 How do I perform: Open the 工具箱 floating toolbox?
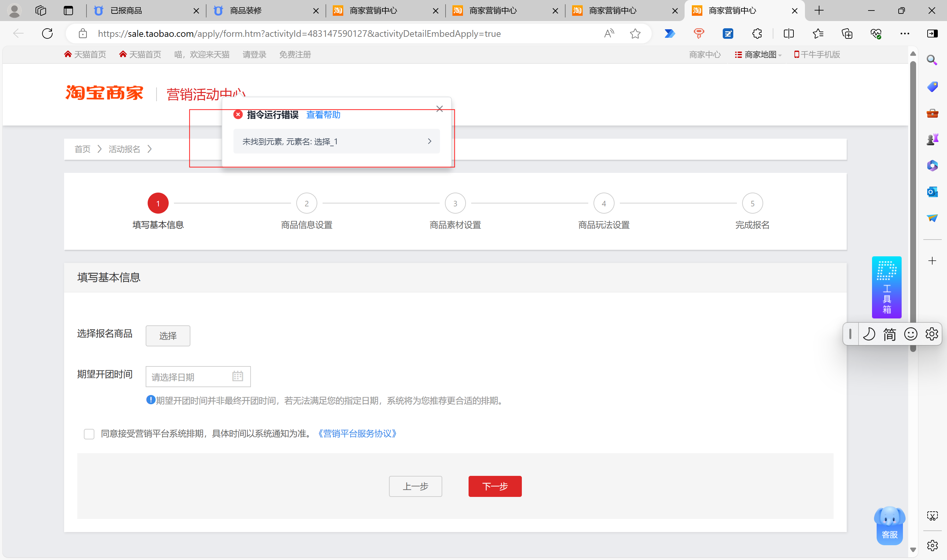(x=886, y=288)
